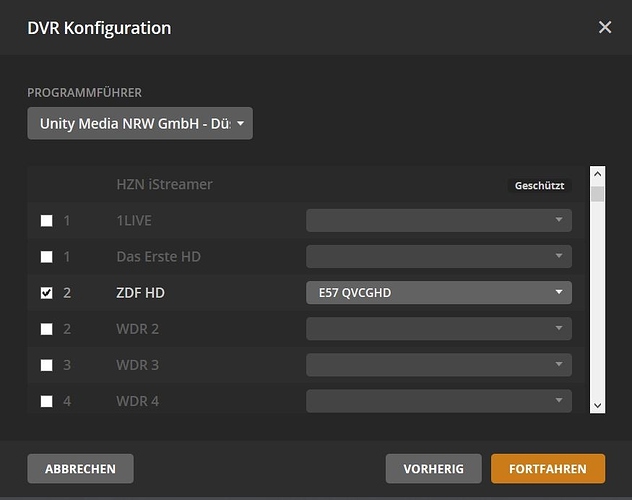Check the Das Erste HD channel
This screenshot has width=632, height=500.
[46, 257]
